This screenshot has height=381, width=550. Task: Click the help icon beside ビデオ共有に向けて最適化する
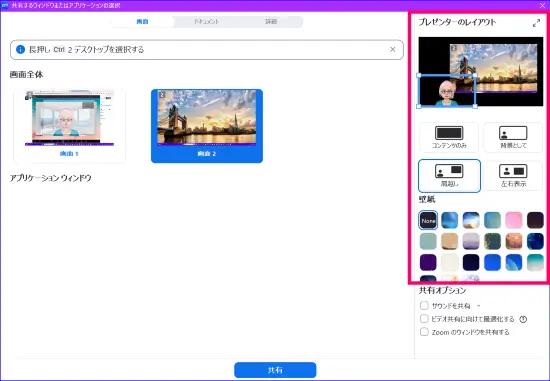(x=523, y=319)
